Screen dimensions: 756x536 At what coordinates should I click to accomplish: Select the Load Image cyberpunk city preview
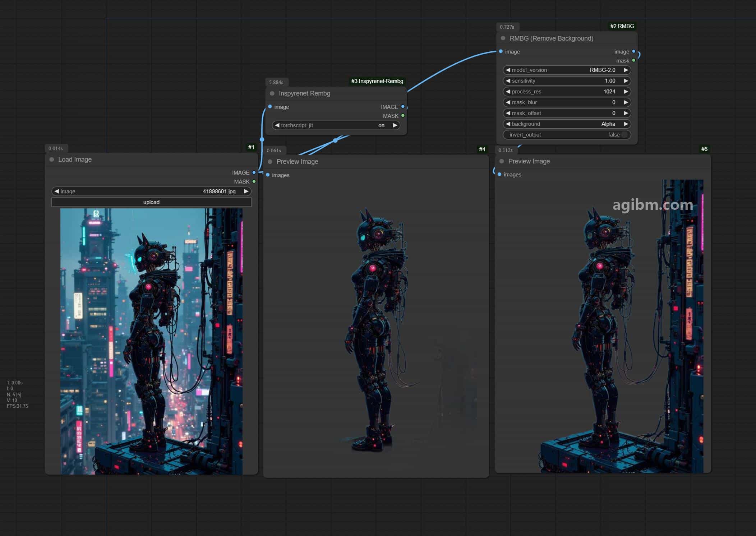pyautogui.click(x=151, y=341)
